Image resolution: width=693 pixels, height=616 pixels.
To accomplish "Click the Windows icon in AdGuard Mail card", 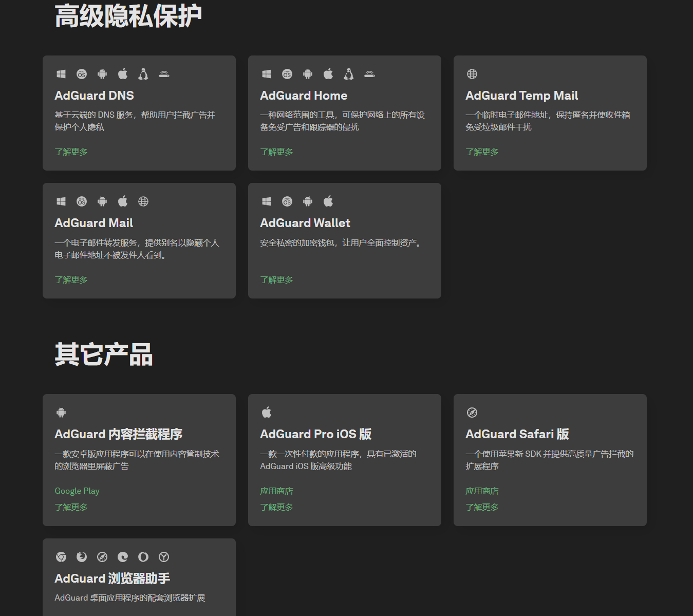I will coord(61,201).
